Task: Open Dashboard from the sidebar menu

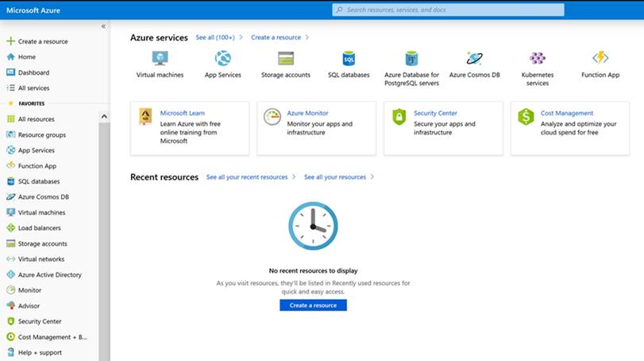Action: point(33,72)
